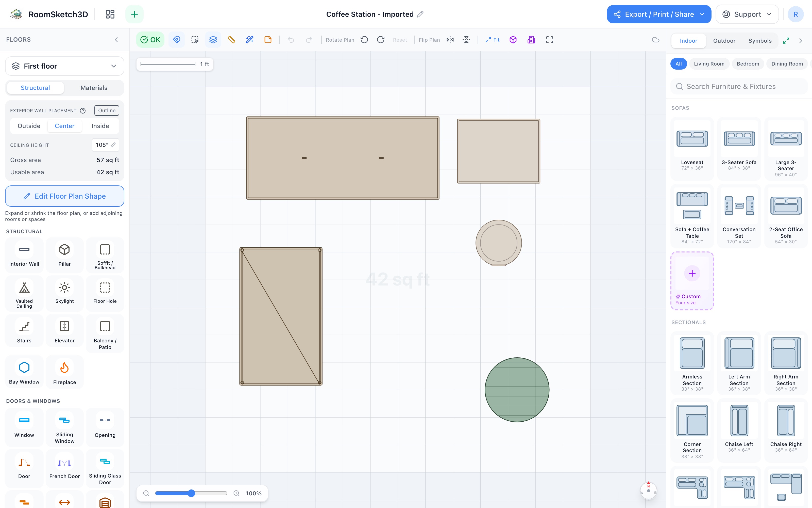Click the Reset rotation button
Screen dimensions: 812x508
coord(400,40)
